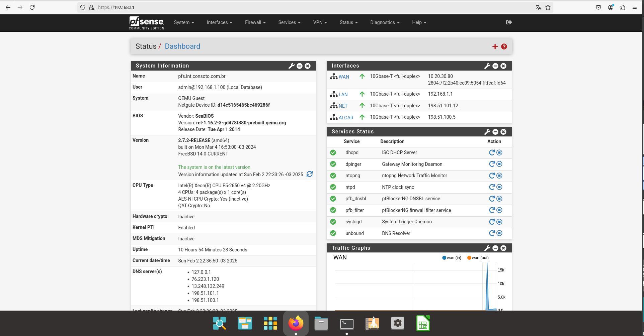Stop the pfb_filter service

coord(499,210)
